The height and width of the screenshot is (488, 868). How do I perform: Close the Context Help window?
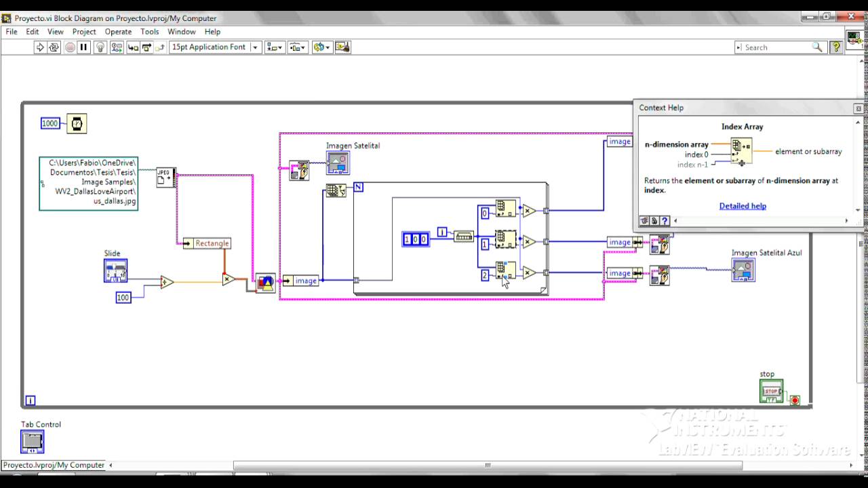pyautogui.click(x=858, y=108)
